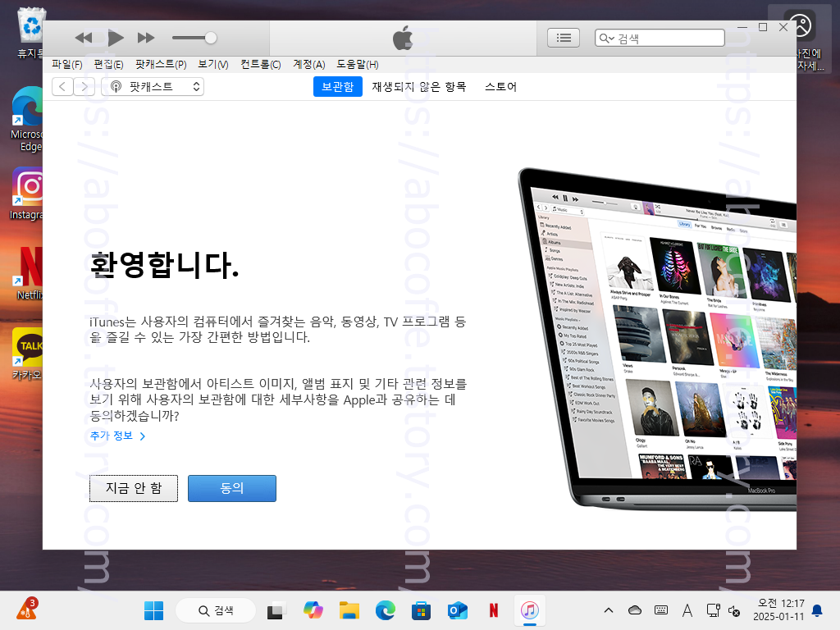The image size is (840, 630).
Task: Open the 보기(V) menu
Action: click(212, 64)
